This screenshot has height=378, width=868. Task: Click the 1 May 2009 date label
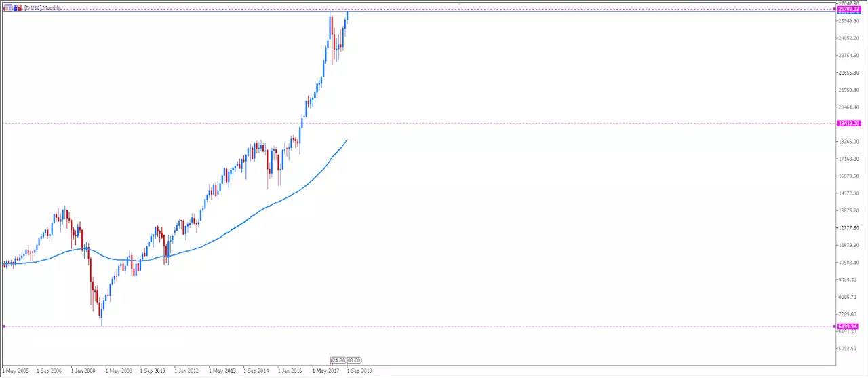[119, 371]
